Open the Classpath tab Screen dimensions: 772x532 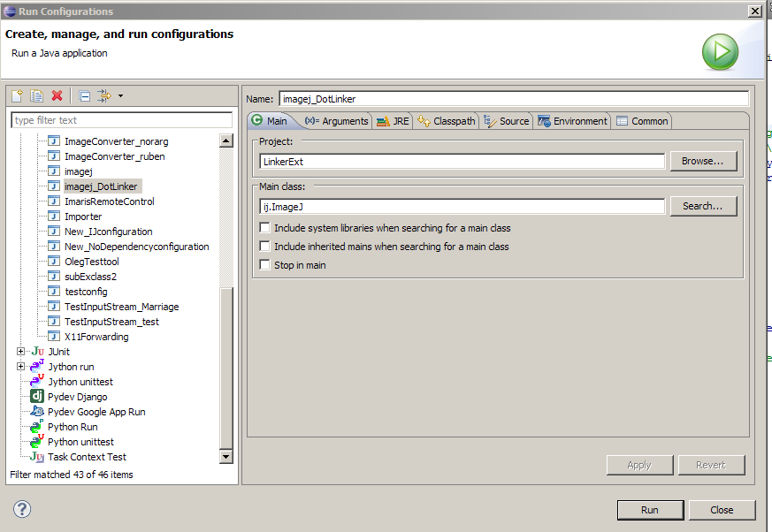[447, 121]
